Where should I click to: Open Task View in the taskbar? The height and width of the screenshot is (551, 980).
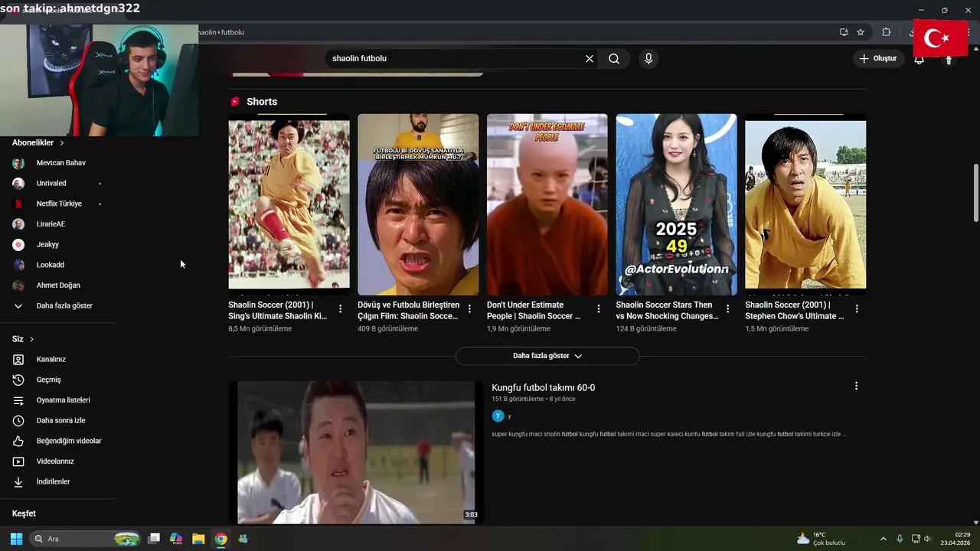coord(154,539)
